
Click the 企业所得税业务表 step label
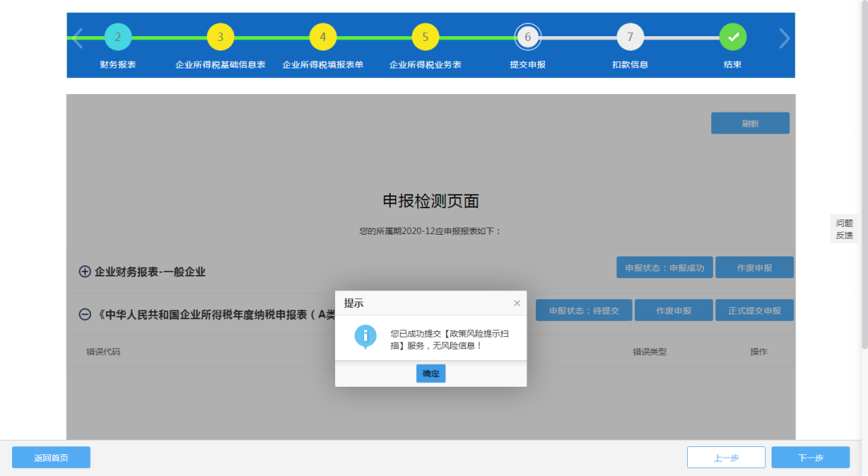click(x=425, y=65)
